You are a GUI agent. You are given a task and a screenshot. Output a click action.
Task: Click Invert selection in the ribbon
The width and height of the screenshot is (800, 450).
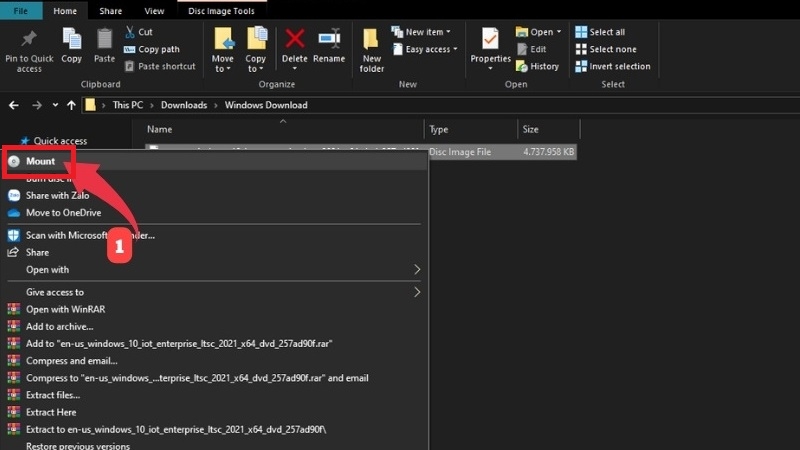(619, 66)
